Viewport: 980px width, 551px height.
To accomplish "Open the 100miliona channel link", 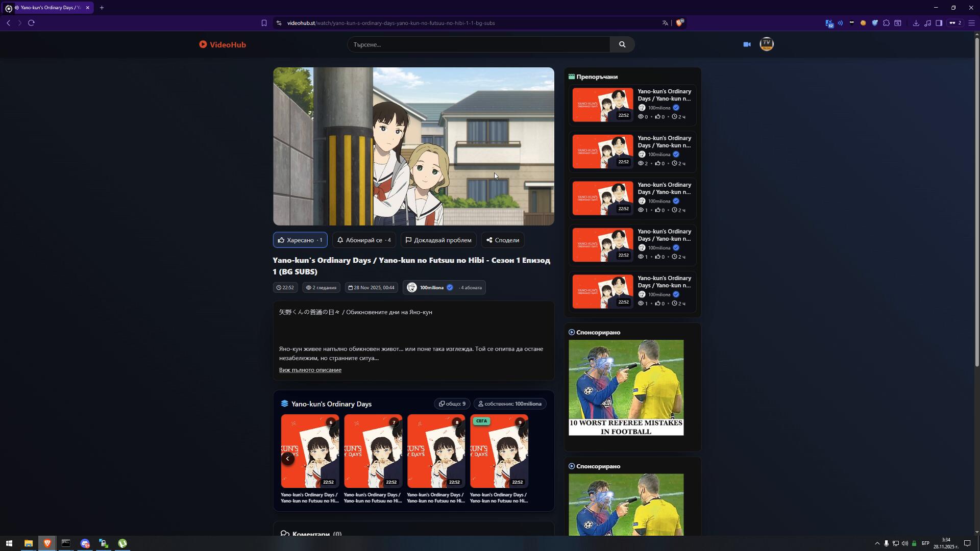I will tap(431, 288).
